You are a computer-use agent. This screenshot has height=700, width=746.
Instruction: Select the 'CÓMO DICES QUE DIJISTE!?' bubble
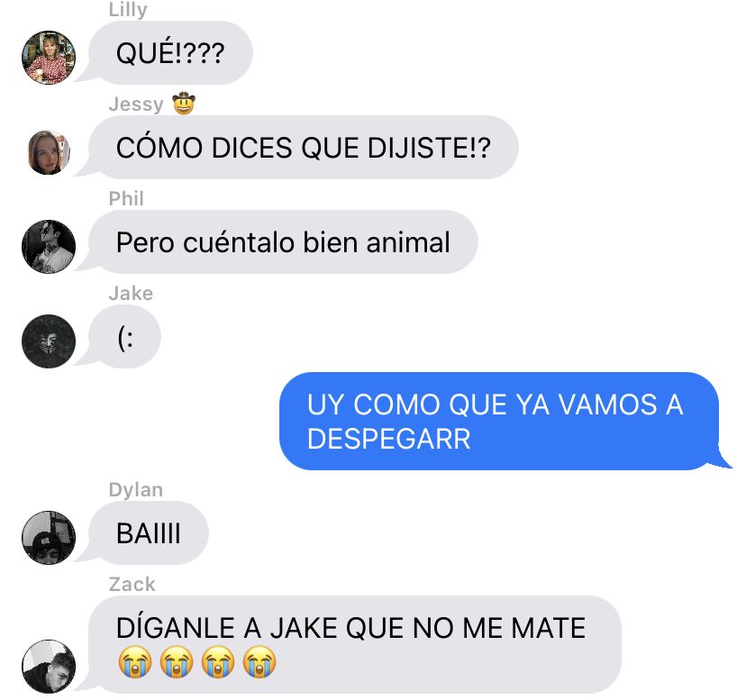pos(303,147)
